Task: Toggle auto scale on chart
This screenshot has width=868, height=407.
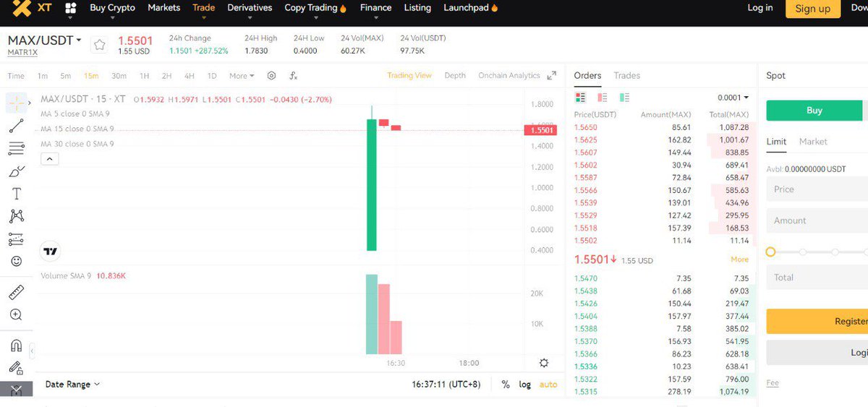Action: click(x=548, y=385)
